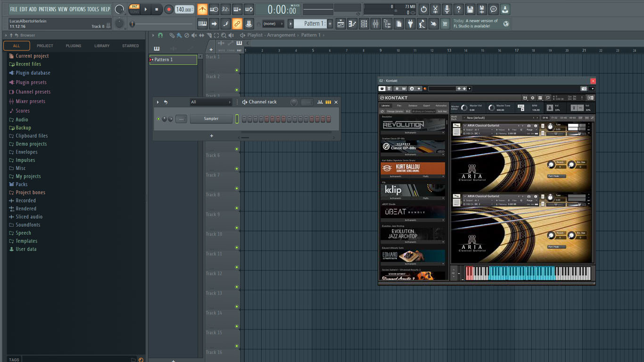Toggle first step button of Sampler channel

pos(244,119)
